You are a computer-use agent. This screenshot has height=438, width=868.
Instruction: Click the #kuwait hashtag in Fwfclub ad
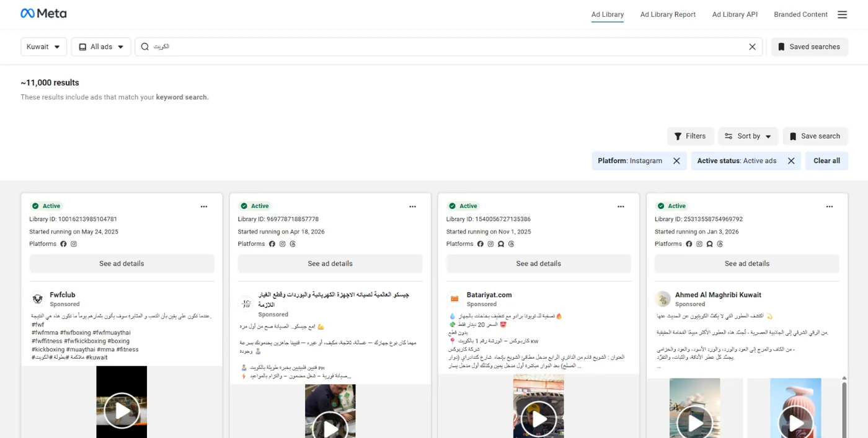(x=97, y=357)
